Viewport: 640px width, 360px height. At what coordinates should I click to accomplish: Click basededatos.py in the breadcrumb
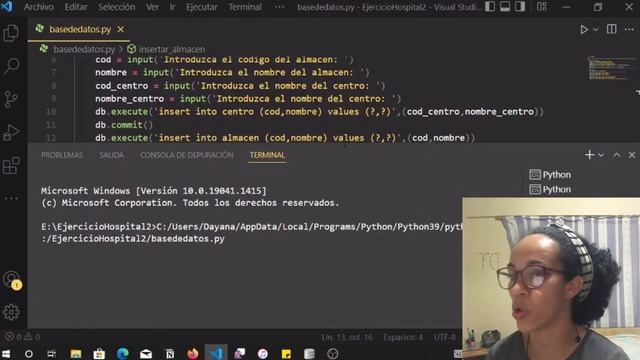tap(84, 49)
